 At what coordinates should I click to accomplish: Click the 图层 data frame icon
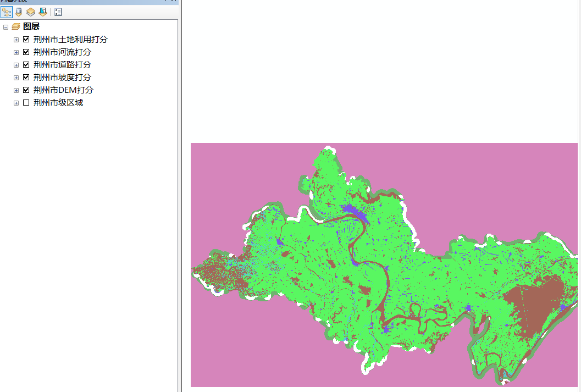coord(15,27)
